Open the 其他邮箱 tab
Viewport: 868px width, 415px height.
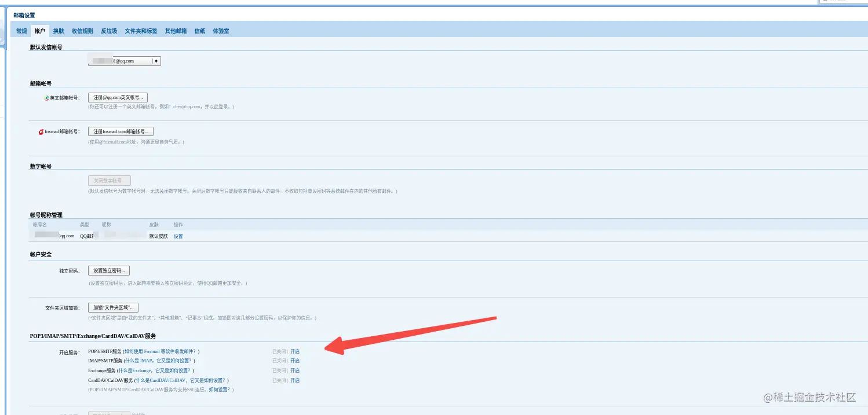tap(176, 31)
